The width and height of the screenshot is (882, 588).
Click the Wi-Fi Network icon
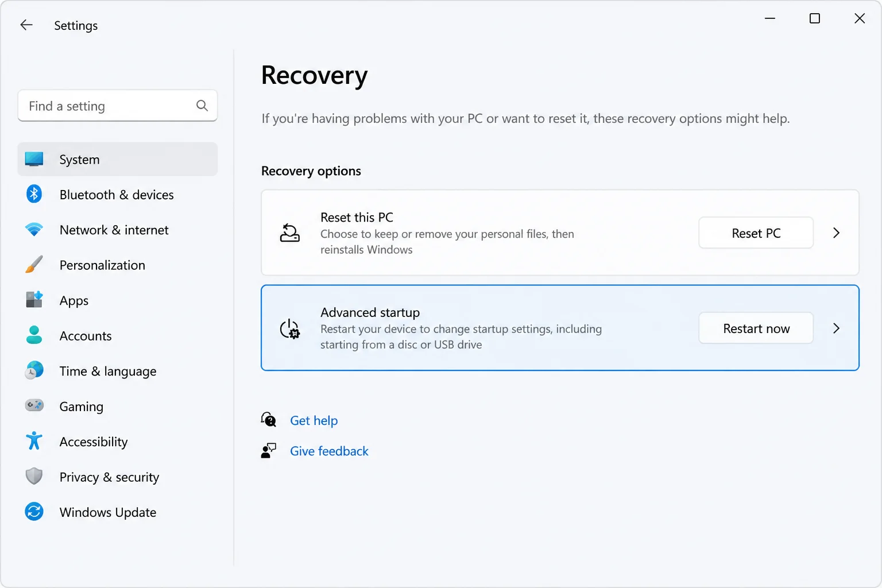[34, 230]
